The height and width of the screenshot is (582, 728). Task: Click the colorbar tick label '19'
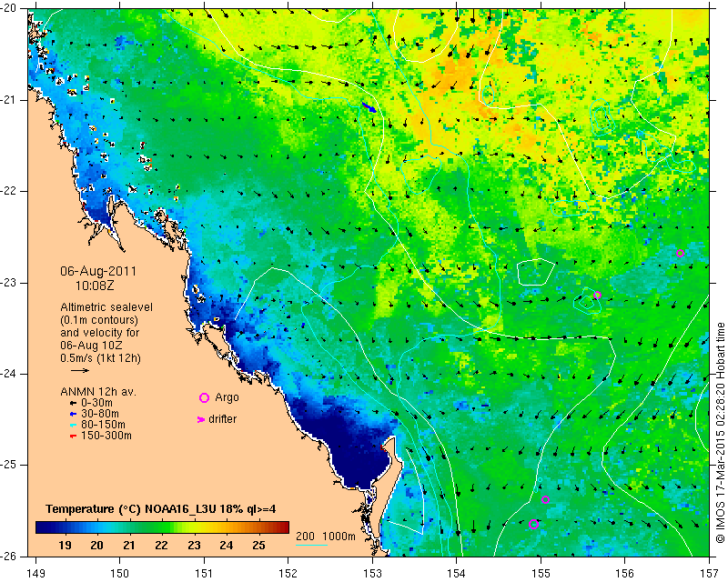(65, 546)
